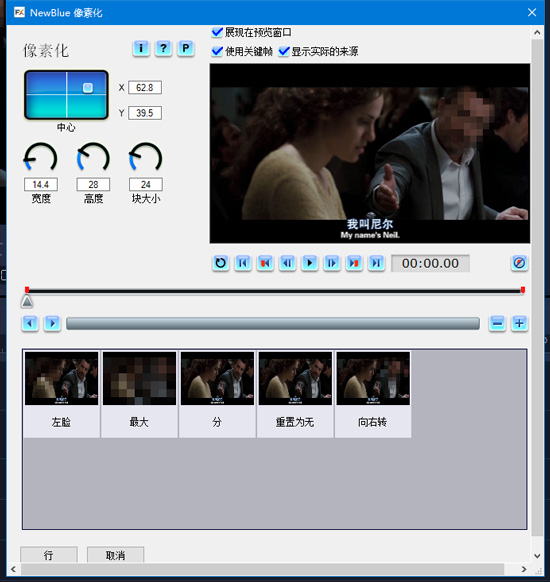Screen dimensions: 550x582
Task: Jump to end of clip button
Action: (x=376, y=263)
